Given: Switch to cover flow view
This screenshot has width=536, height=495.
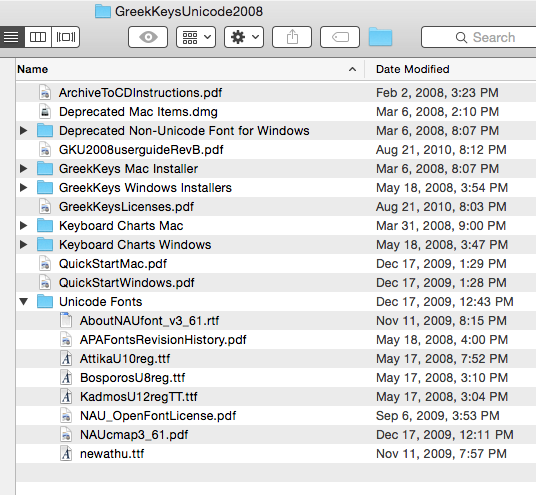Looking at the screenshot, I should 66,37.
